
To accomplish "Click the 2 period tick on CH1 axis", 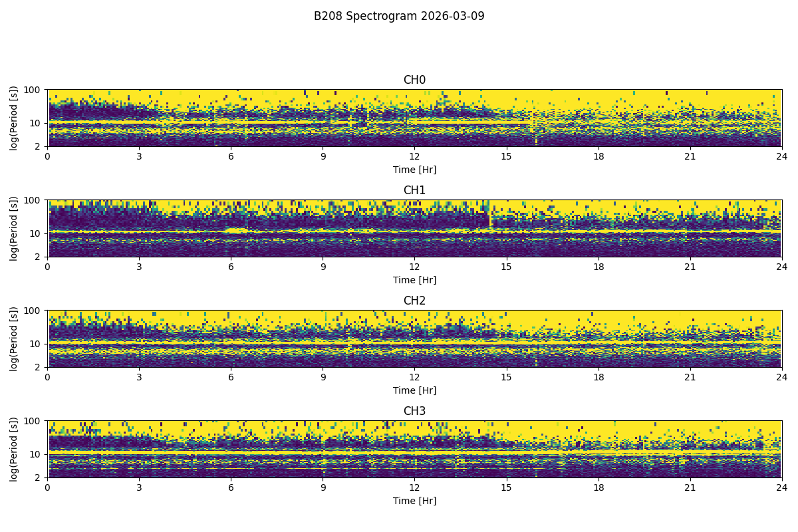I will (37, 257).
